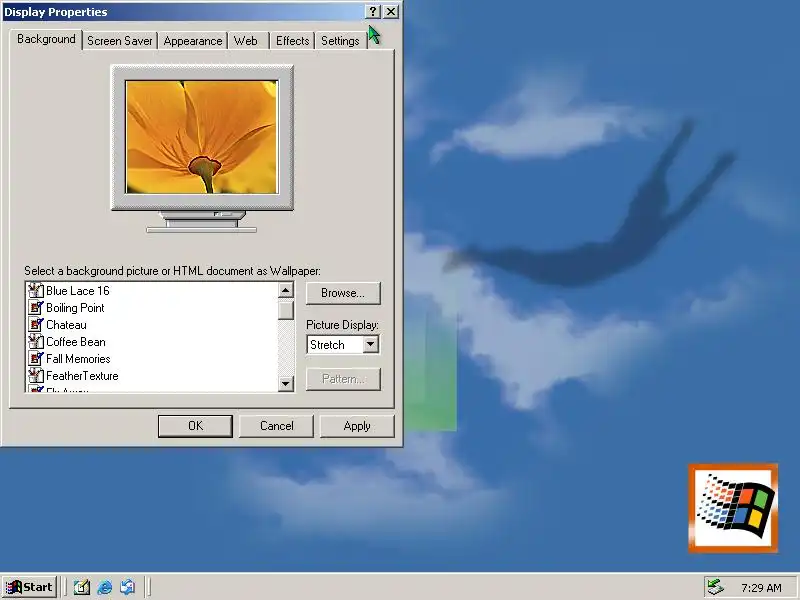Click the Chateau wallpaper file icon
Image resolution: width=800 pixels, height=600 pixels.
35,325
